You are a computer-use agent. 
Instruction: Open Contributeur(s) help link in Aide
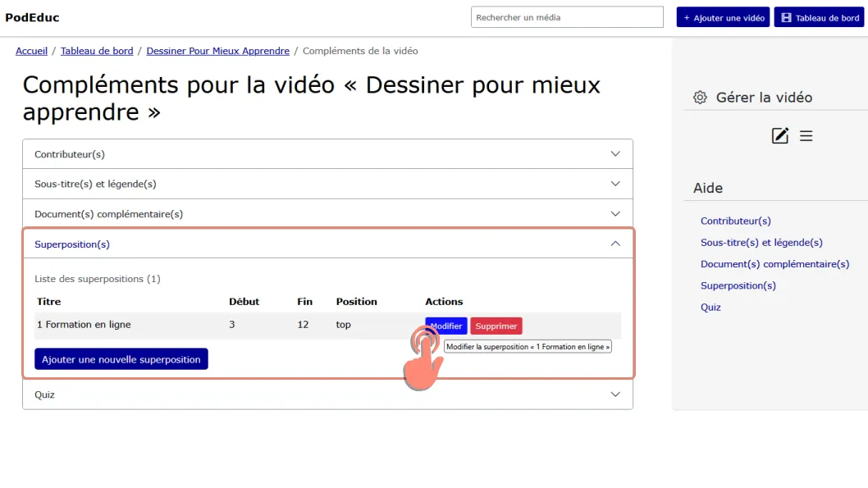736,221
